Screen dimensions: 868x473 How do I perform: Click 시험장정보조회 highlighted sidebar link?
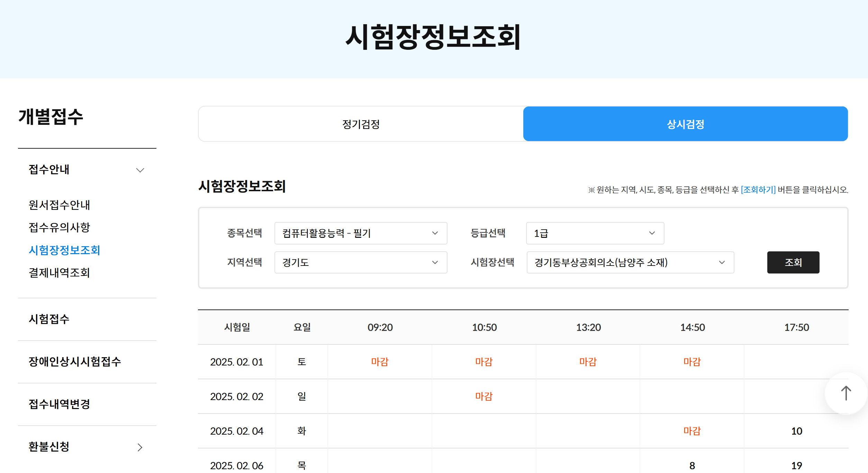[64, 250]
